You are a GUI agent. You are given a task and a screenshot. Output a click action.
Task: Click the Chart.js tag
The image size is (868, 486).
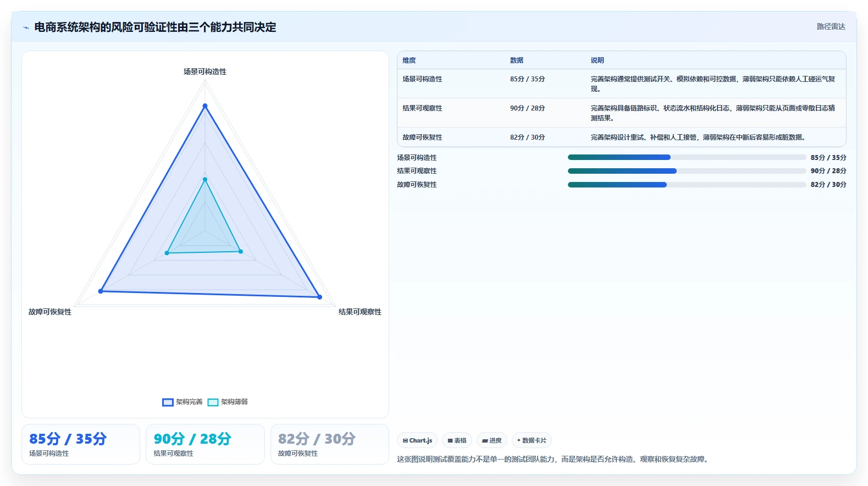417,440
